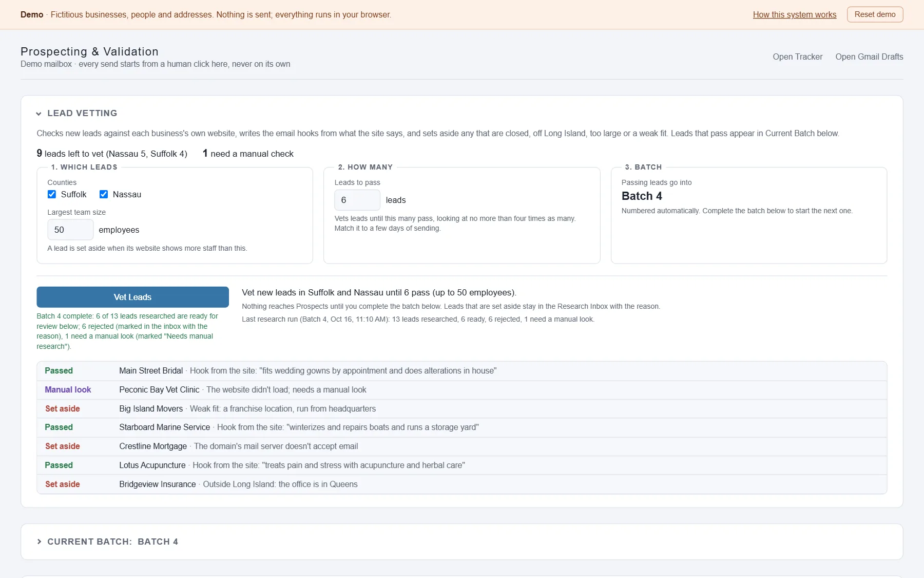Edit the largest team size employees field
This screenshot has width=924, height=578.
[x=70, y=230]
